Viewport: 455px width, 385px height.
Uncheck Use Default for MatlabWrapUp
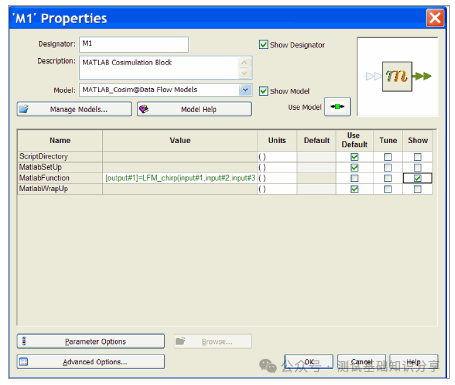(x=354, y=189)
